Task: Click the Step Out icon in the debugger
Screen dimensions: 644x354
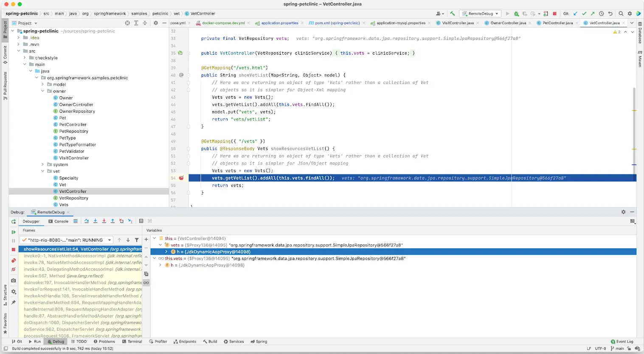Action: (x=112, y=221)
